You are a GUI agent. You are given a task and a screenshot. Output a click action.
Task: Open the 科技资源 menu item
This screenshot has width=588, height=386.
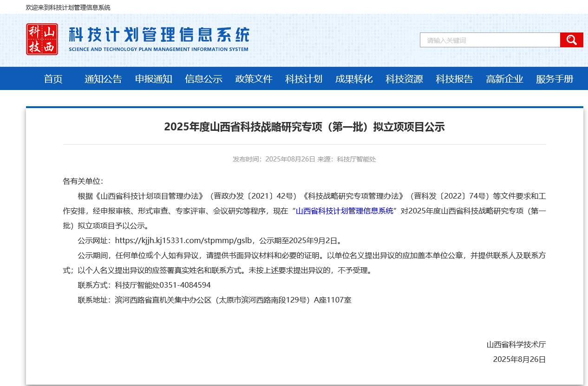tap(404, 79)
